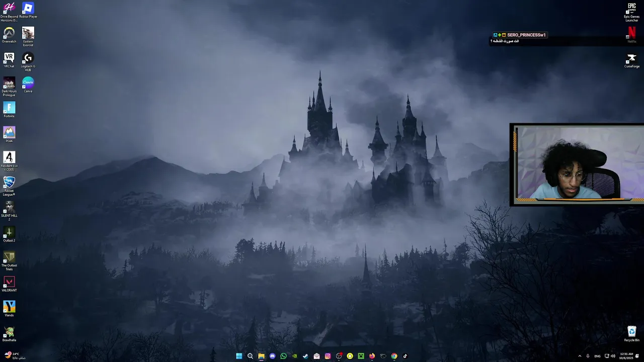
Task: Select the Rocket League desktop icon
Action: 9,187
